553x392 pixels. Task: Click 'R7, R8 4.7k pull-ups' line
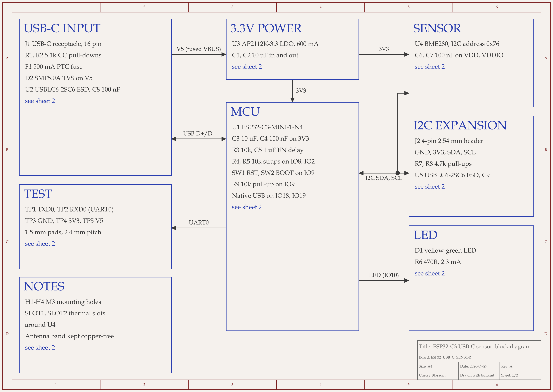pos(443,164)
